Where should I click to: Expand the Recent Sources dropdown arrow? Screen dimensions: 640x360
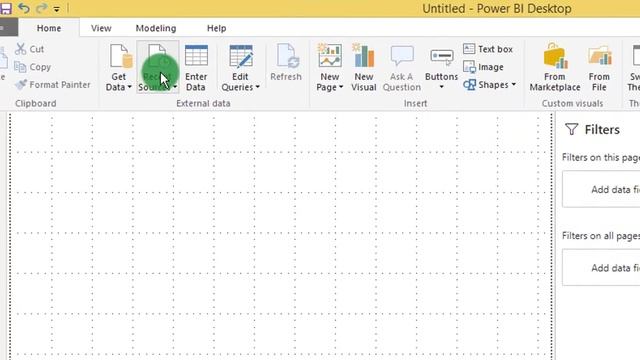click(175, 87)
